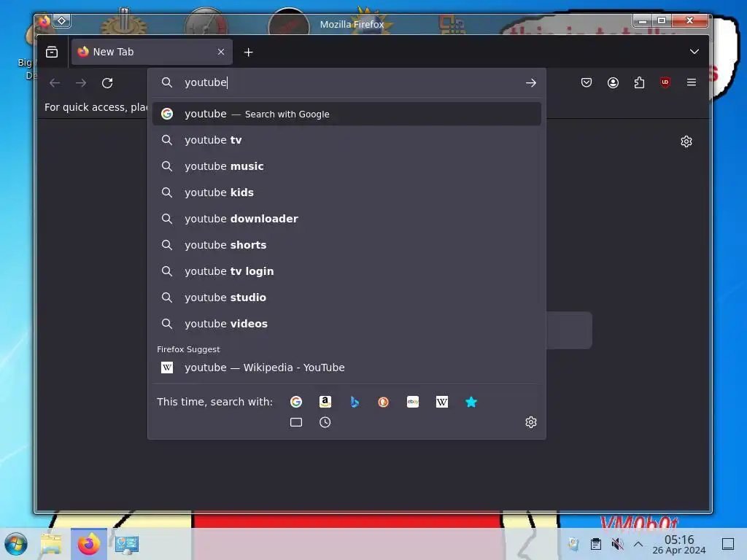
Task: Click the pin diamond icon in title bar
Action: [x=62, y=21]
